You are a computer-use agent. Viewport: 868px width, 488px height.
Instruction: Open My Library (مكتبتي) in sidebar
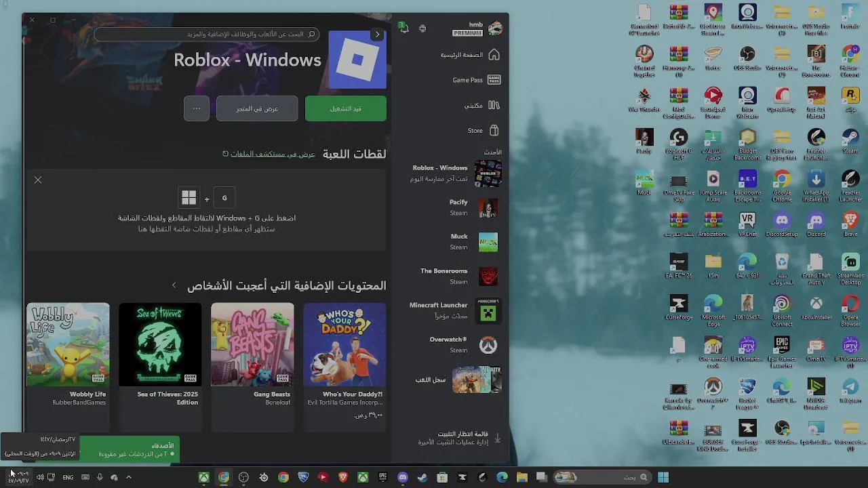coord(481,105)
